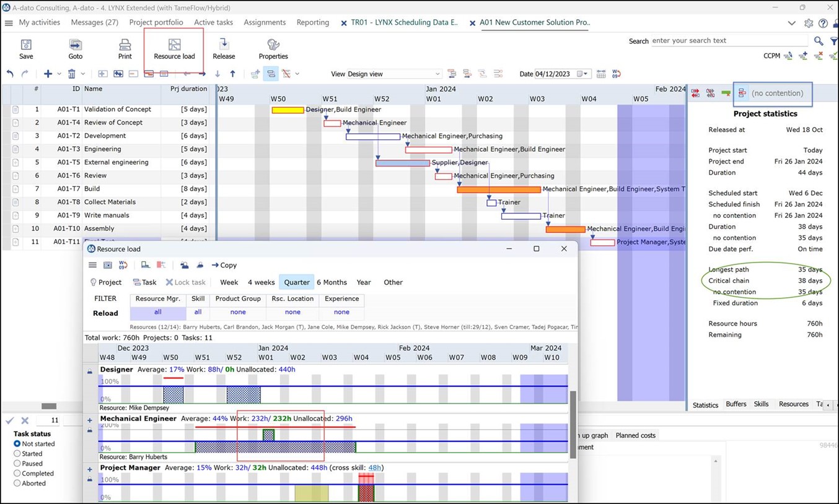Select the Week time range

coord(229,282)
